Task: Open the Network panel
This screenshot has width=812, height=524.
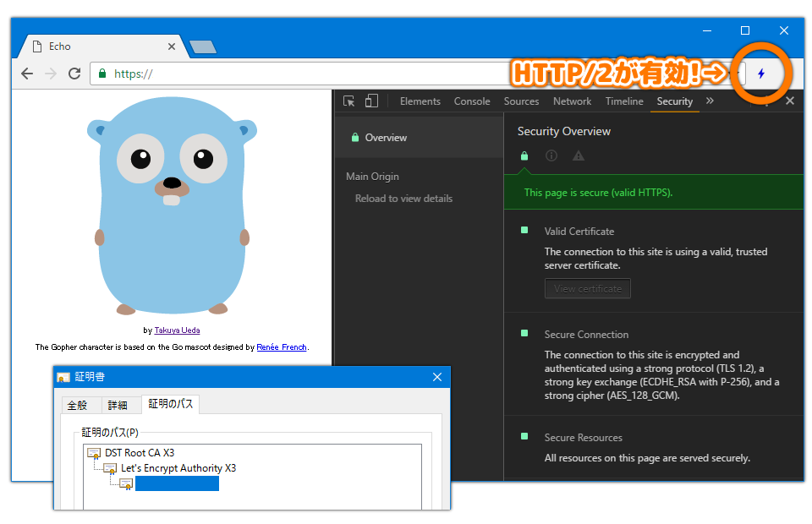Action: click(573, 101)
